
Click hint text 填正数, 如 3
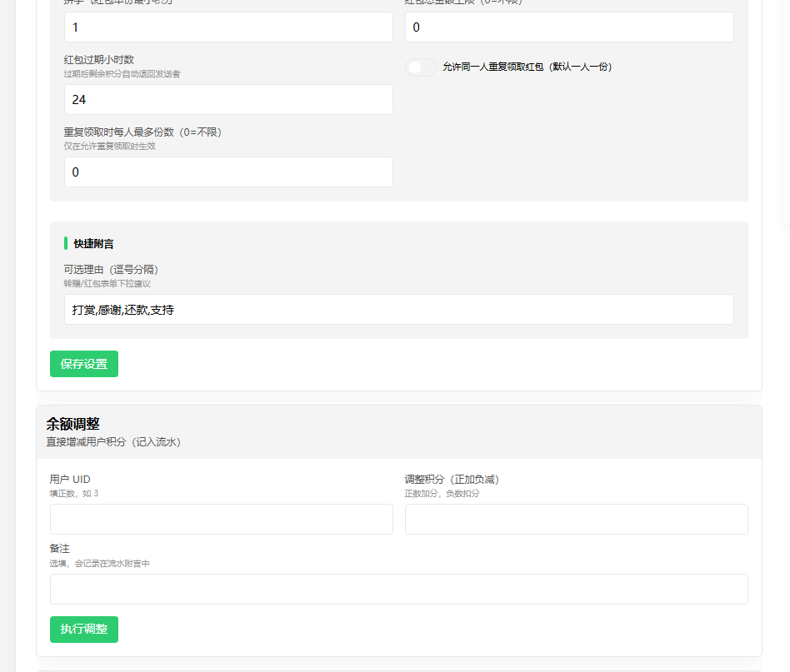pos(74,494)
